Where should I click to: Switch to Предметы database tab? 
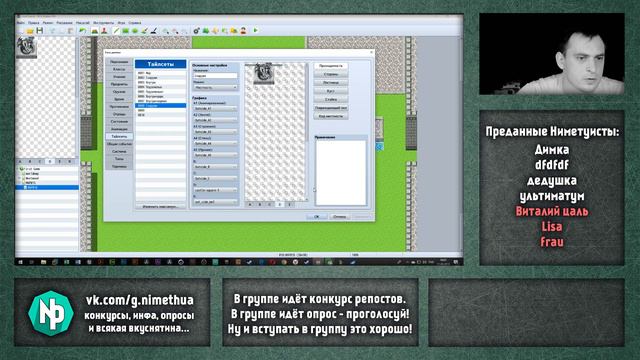point(119,84)
